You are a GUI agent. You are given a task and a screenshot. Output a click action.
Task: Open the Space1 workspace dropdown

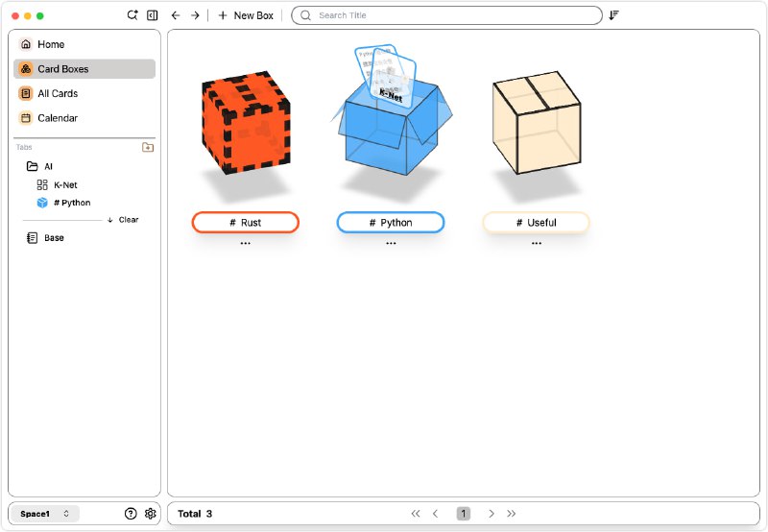[45, 514]
